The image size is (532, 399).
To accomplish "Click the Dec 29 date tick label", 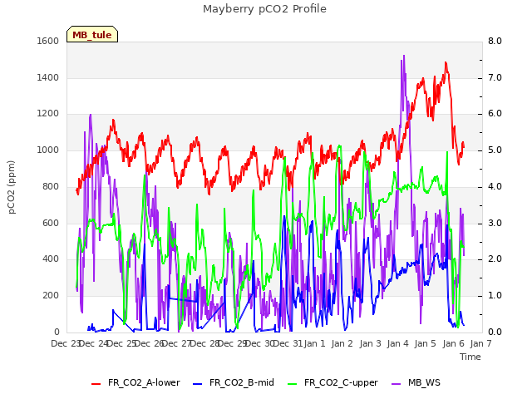I will [232, 343].
